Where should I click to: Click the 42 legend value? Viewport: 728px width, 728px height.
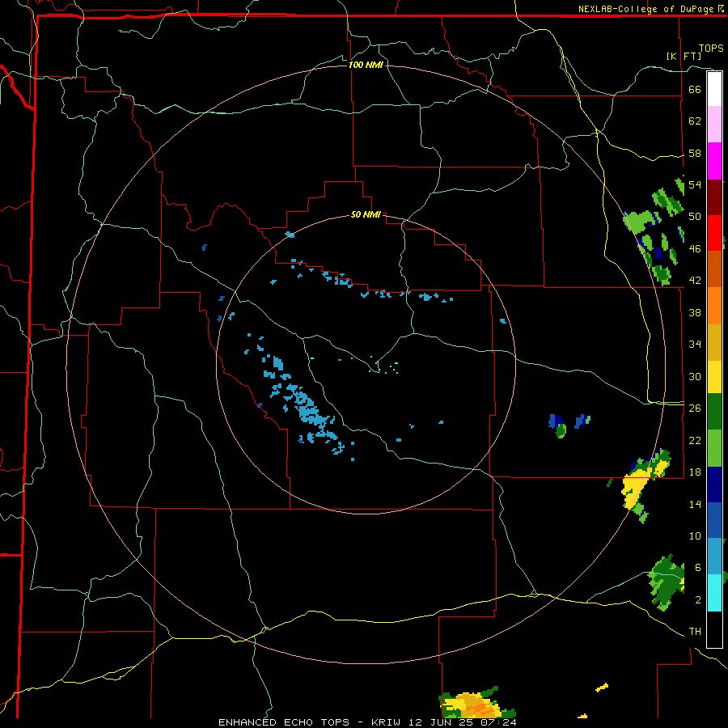(695, 281)
